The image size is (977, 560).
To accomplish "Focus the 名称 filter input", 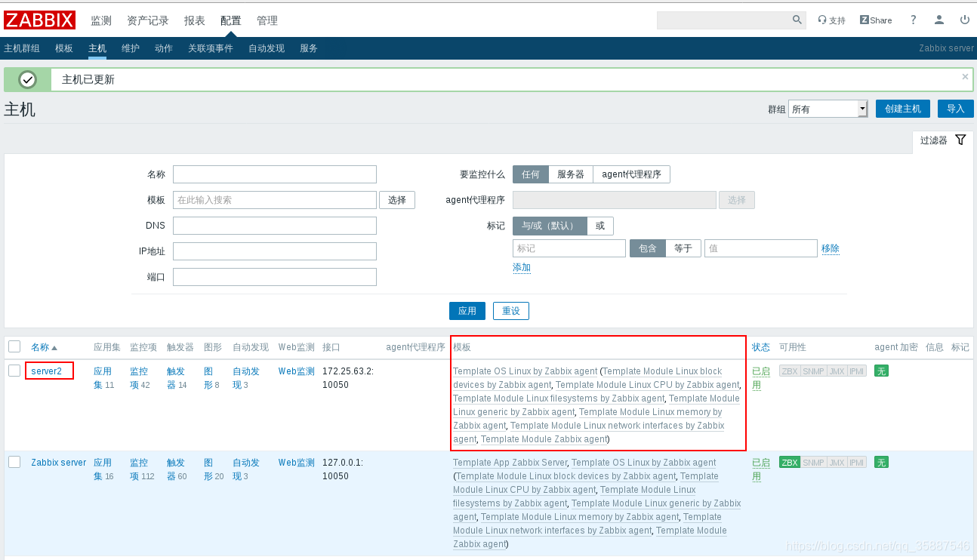I will coord(275,174).
